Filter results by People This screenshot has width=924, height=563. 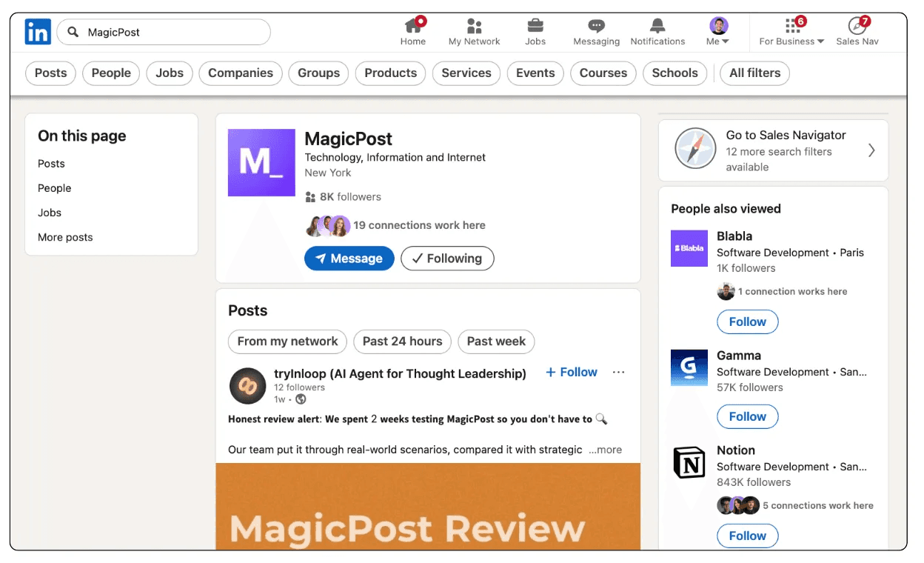click(x=111, y=73)
